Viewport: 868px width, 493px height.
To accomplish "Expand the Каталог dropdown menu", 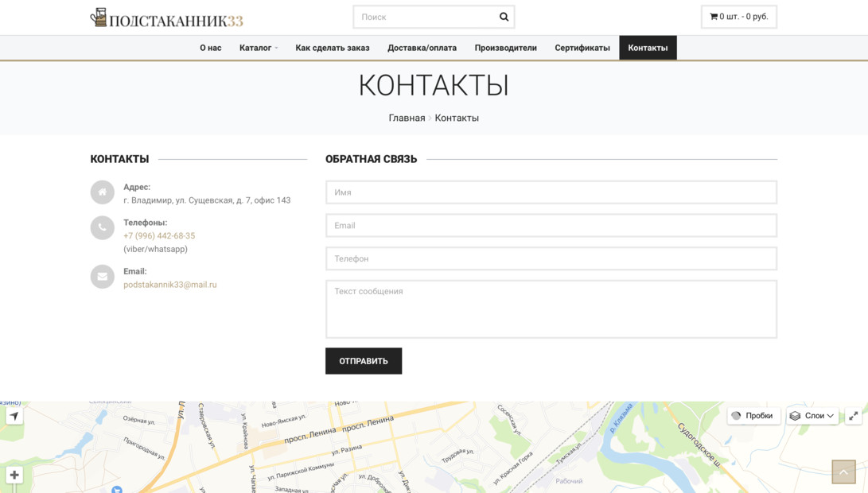I will tap(259, 48).
